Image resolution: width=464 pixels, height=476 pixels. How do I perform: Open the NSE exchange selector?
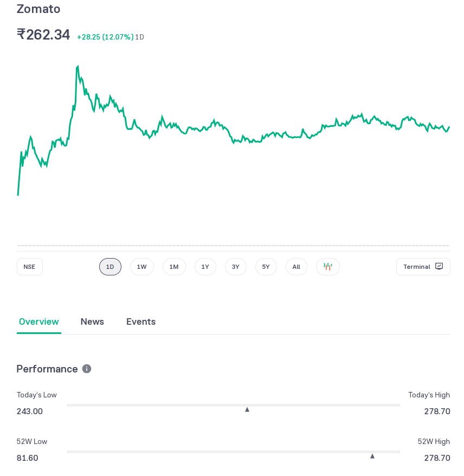(30, 267)
